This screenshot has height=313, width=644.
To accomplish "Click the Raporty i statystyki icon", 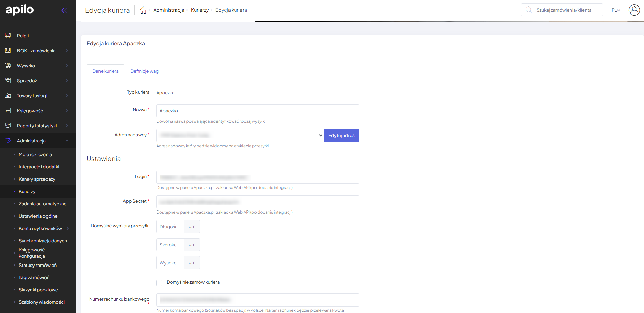I will (x=8, y=125).
